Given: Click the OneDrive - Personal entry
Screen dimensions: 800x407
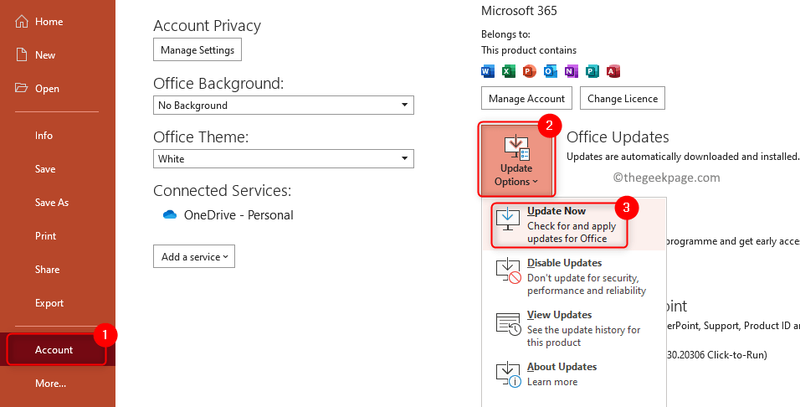Looking at the screenshot, I should tap(228, 215).
